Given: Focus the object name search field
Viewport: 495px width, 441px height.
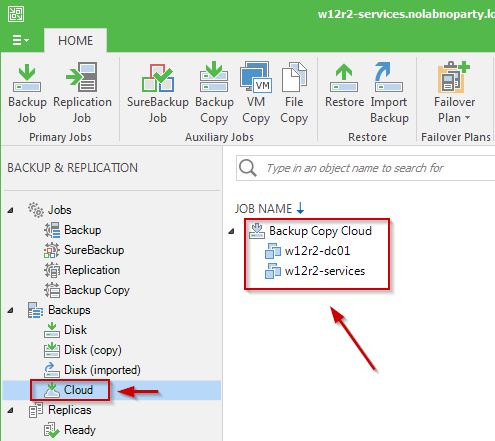Looking at the screenshot, I should [x=365, y=168].
